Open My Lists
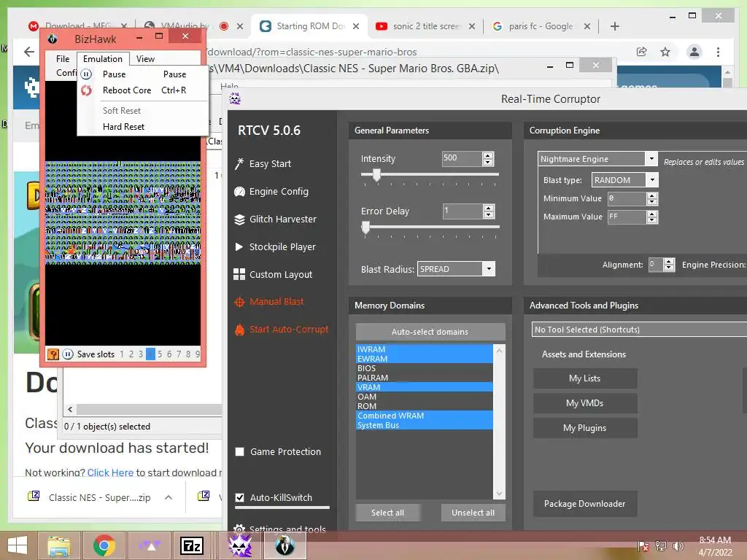This screenshot has height=560, width=747. point(585,378)
